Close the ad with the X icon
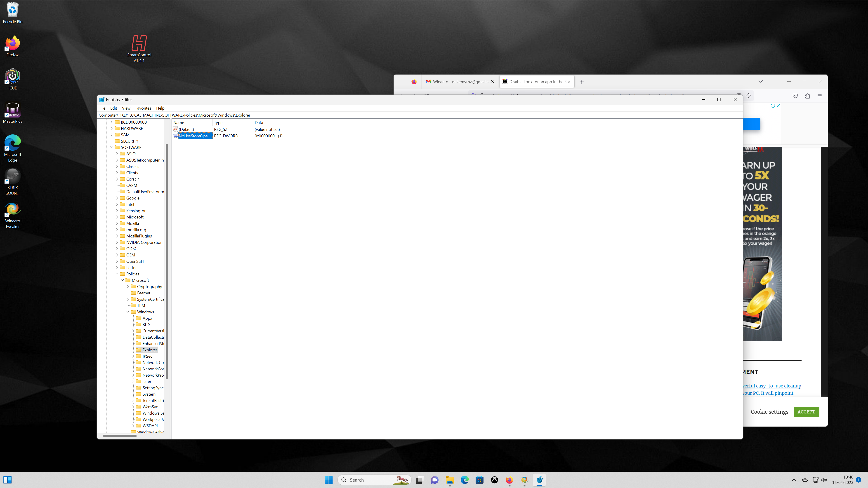The height and width of the screenshot is (488, 868). (778, 106)
